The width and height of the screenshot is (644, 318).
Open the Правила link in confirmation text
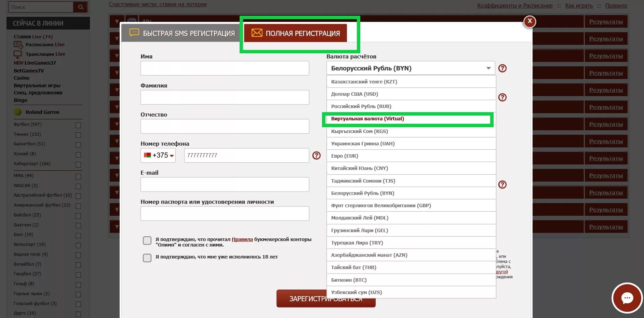coord(242,239)
